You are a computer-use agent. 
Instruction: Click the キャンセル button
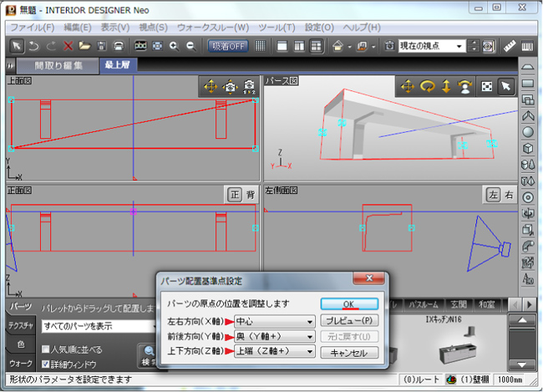click(x=349, y=353)
